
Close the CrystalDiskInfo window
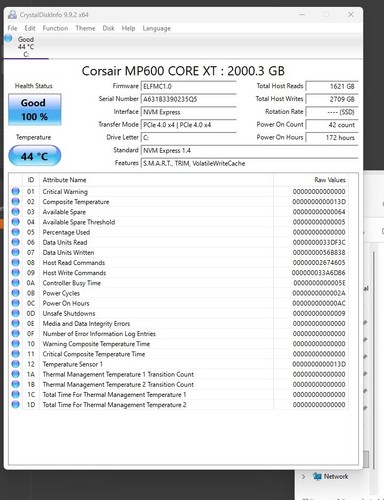pyautogui.click(x=351, y=14)
